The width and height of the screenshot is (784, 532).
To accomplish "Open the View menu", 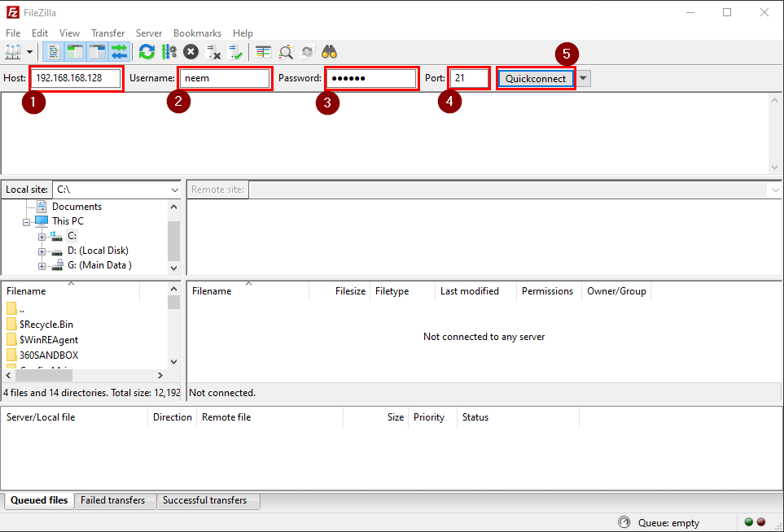I will [x=69, y=33].
